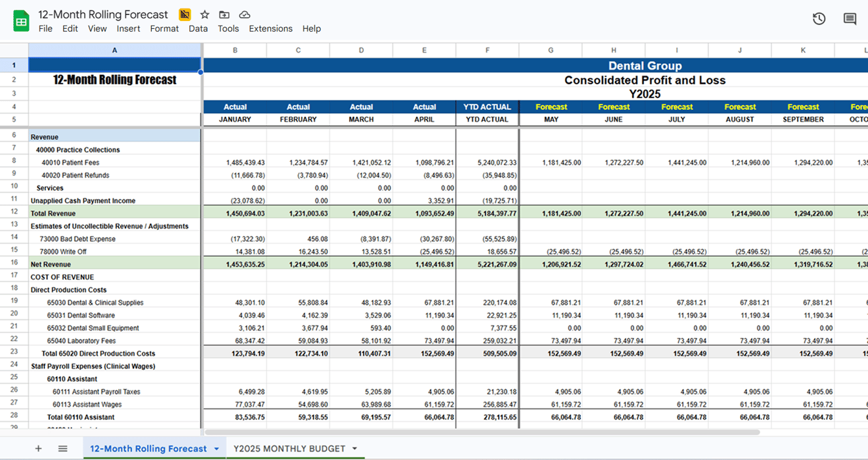Expand Y2025 MONTHLY BUDGET tab options arrow
Screen dimensions: 868x460
point(355,449)
